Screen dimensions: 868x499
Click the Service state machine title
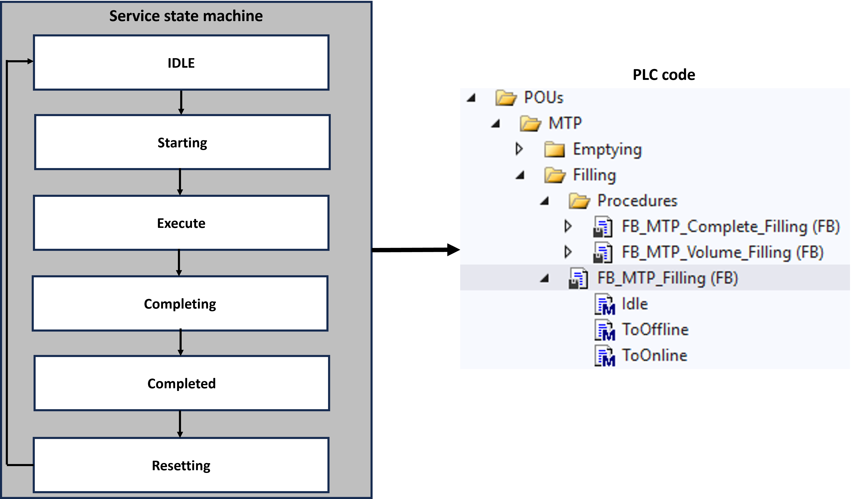click(186, 16)
